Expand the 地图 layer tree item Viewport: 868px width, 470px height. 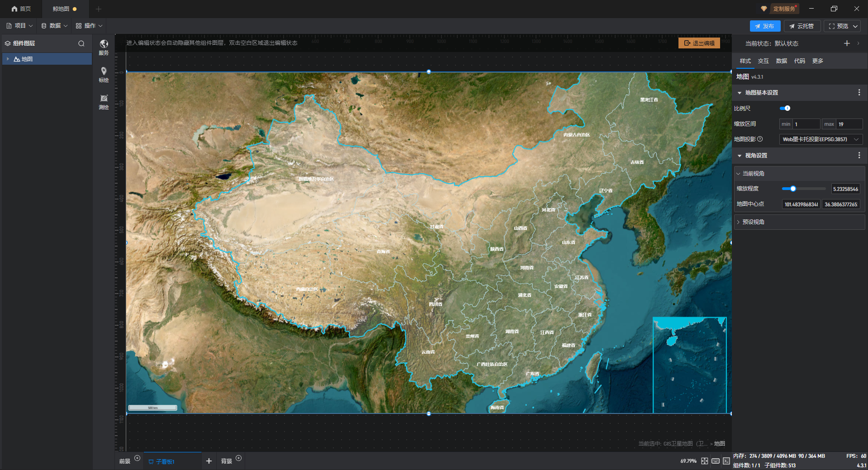[8, 59]
